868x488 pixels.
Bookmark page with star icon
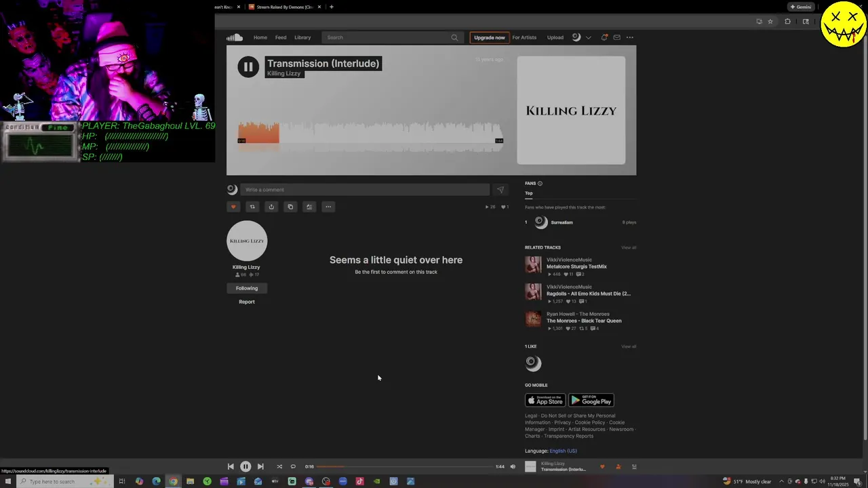click(x=770, y=21)
